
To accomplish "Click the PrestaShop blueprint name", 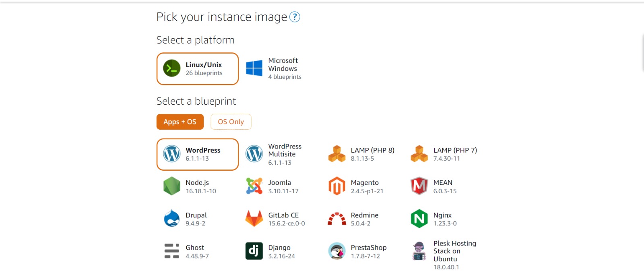I will click(368, 247).
